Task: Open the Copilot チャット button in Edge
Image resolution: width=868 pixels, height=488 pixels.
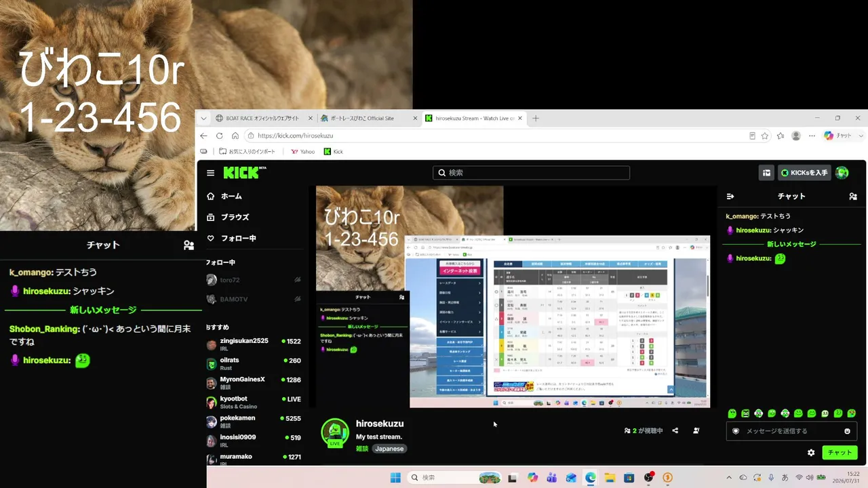Action: (x=837, y=136)
